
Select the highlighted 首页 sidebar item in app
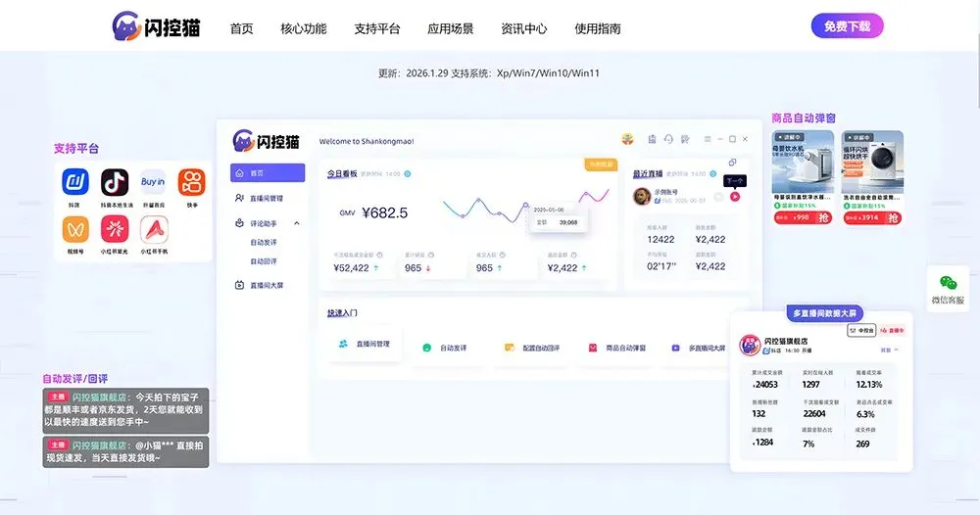pos(268,173)
